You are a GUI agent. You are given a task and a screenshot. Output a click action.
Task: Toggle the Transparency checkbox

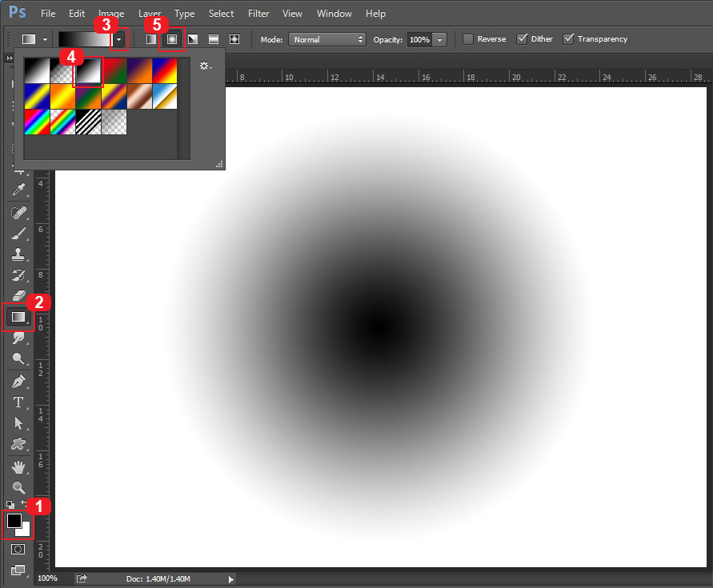click(568, 39)
